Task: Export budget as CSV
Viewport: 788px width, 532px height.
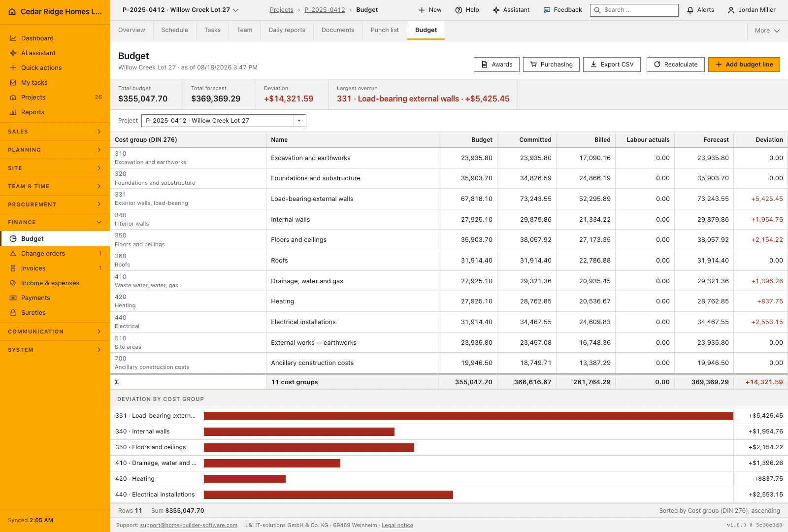Action: coord(612,65)
